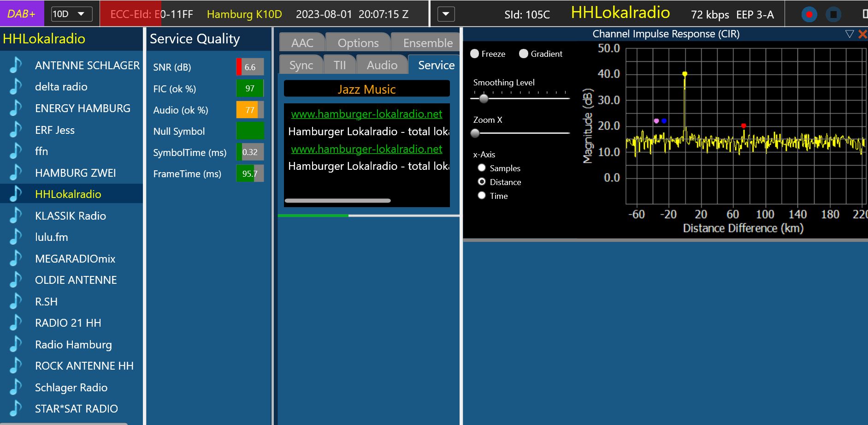Open the TII tab
The image size is (868, 425).
click(340, 65)
